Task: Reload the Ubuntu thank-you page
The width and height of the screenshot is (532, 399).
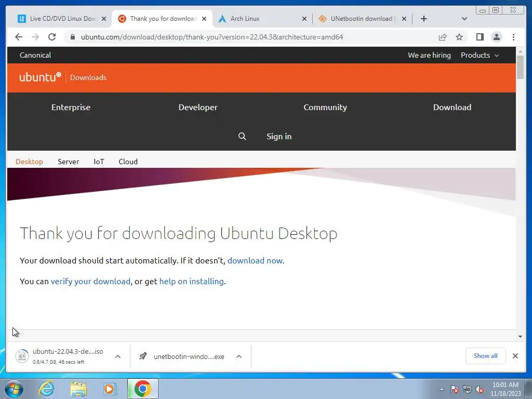Action: [x=52, y=37]
